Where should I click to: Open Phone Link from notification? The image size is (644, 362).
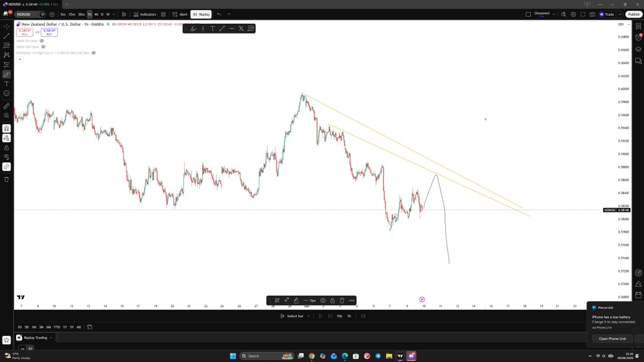(x=612, y=338)
